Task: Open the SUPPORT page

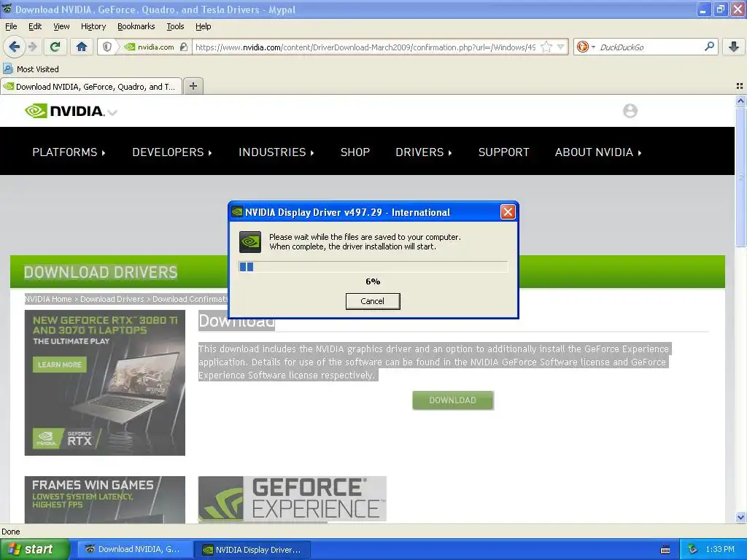Action: [503, 152]
